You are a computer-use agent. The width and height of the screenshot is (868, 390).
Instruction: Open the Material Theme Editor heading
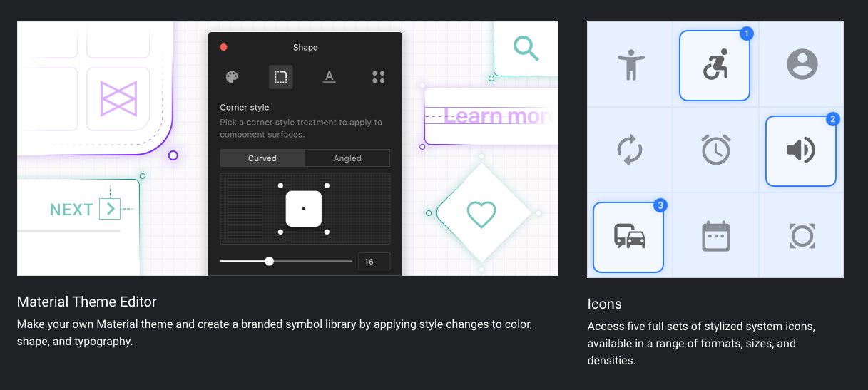click(87, 302)
